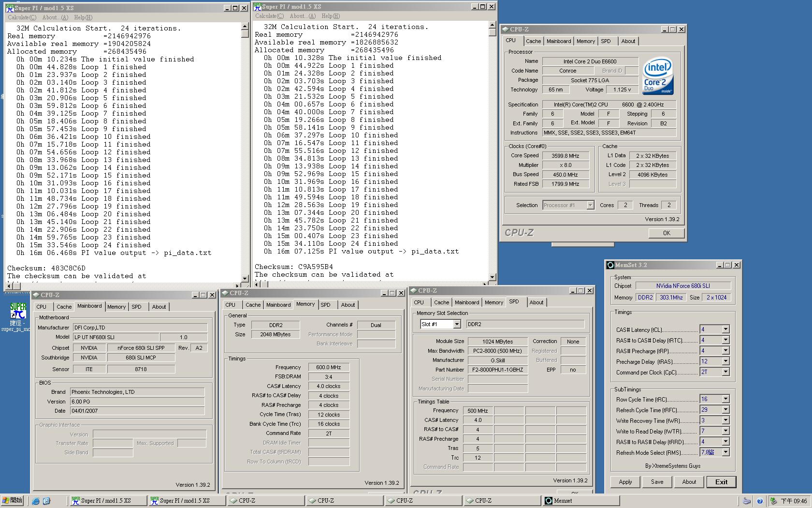Open RAS# Precharge (tRP) dropdown
The width and height of the screenshot is (812, 508).
pyautogui.click(x=725, y=351)
